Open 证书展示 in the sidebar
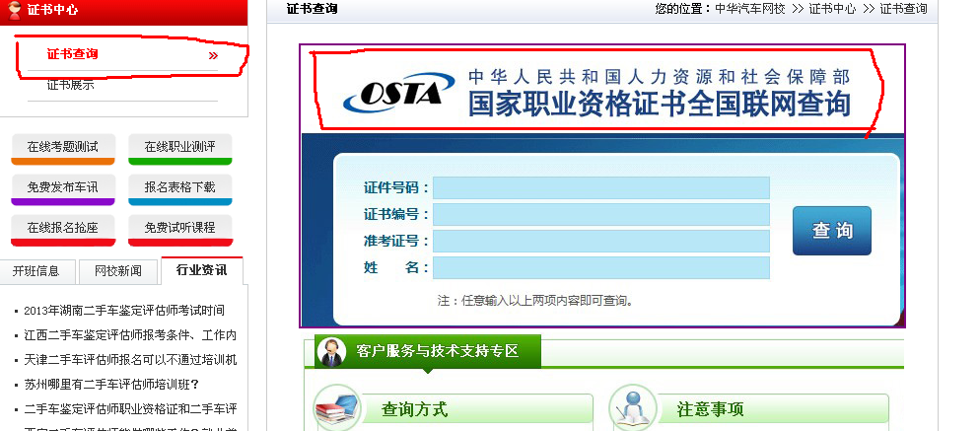 (x=71, y=85)
